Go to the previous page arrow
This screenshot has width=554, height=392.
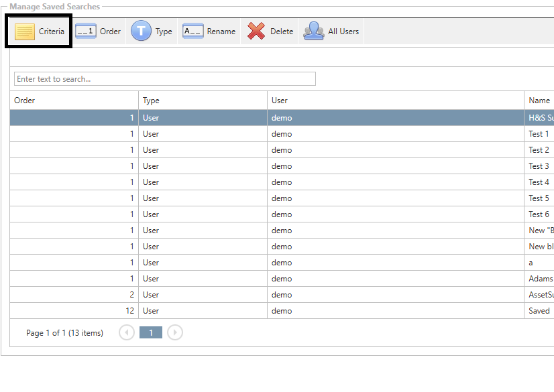tap(127, 332)
